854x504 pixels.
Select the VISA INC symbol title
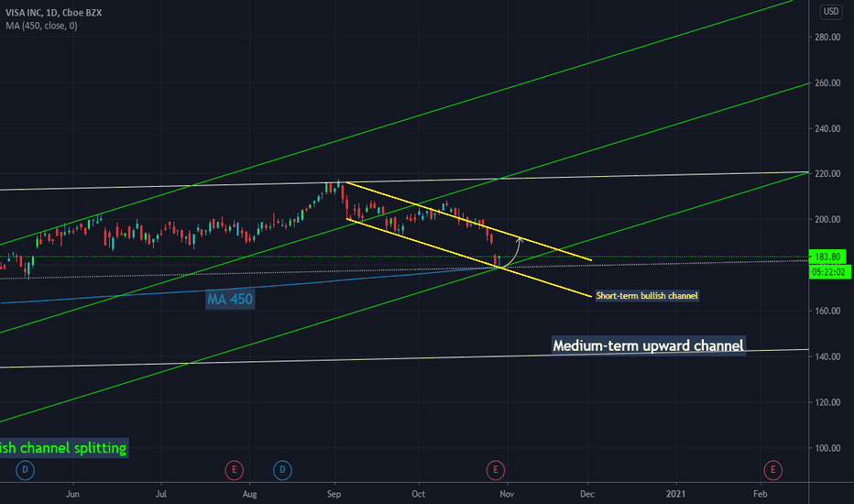click(x=53, y=13)
